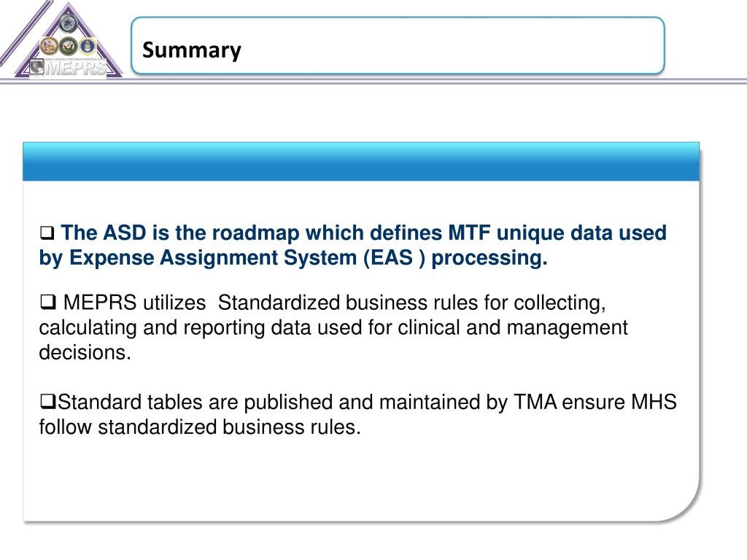Click 'follow standardized business rules.' line
Viewport: 747px width, 560px height.
coord(200,427)
